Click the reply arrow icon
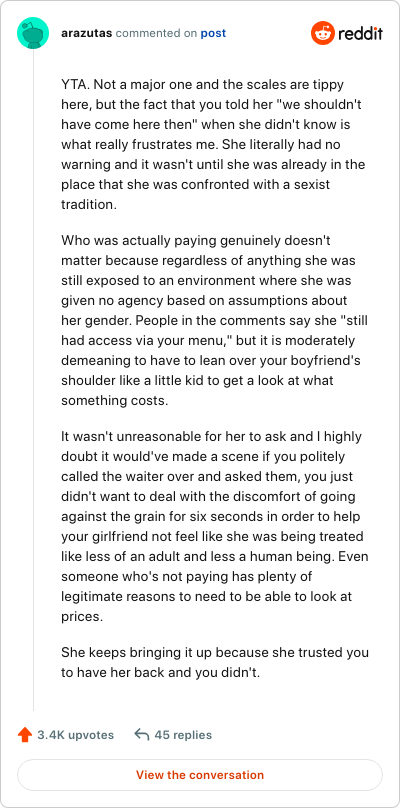The width and height of the screenshot is (400, 808). coord(141,734)
